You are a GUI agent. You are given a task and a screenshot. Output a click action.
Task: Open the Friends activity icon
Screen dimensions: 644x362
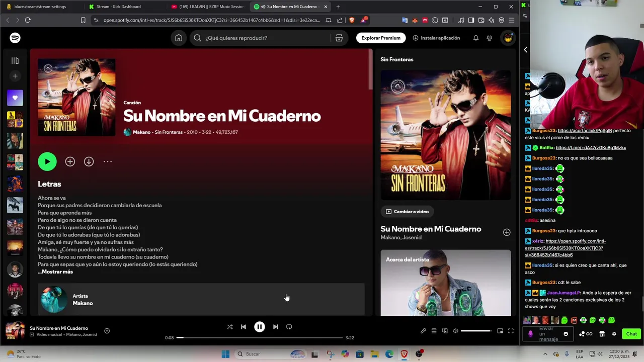(x=489, y=38)
